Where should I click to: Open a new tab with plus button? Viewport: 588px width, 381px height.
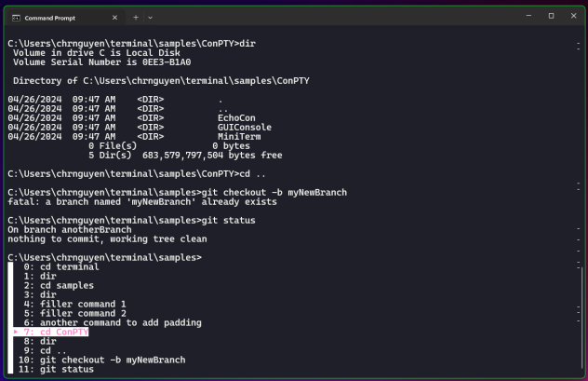click(135, 16)
